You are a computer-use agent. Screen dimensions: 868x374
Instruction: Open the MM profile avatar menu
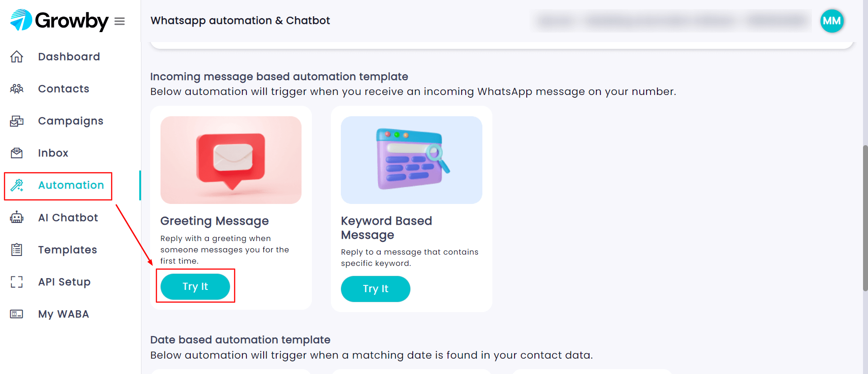click(832, 21)
